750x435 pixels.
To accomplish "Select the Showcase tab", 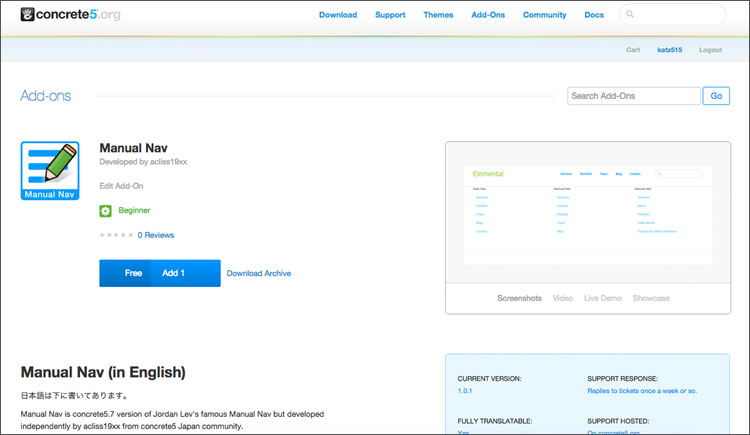I will pos(651,298).
